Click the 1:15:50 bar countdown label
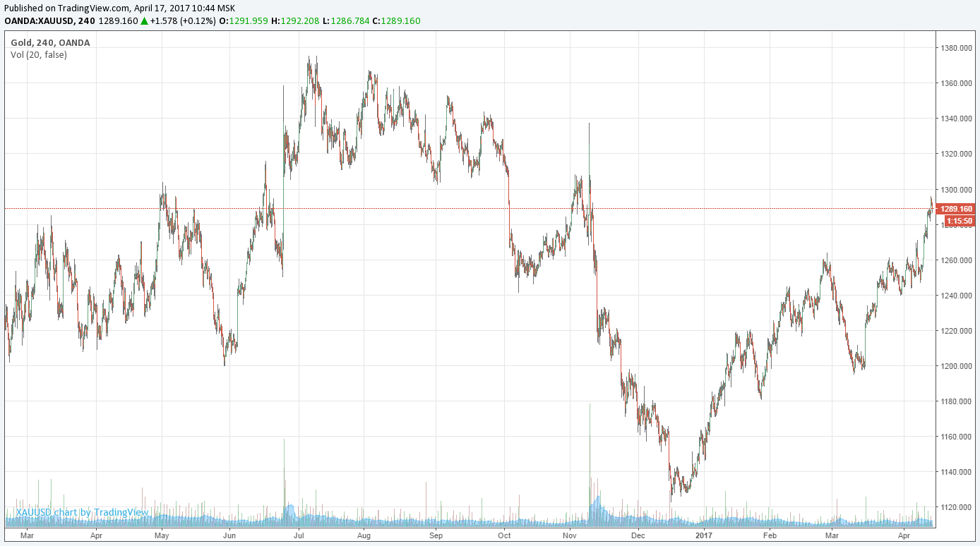 click(960, 221)
